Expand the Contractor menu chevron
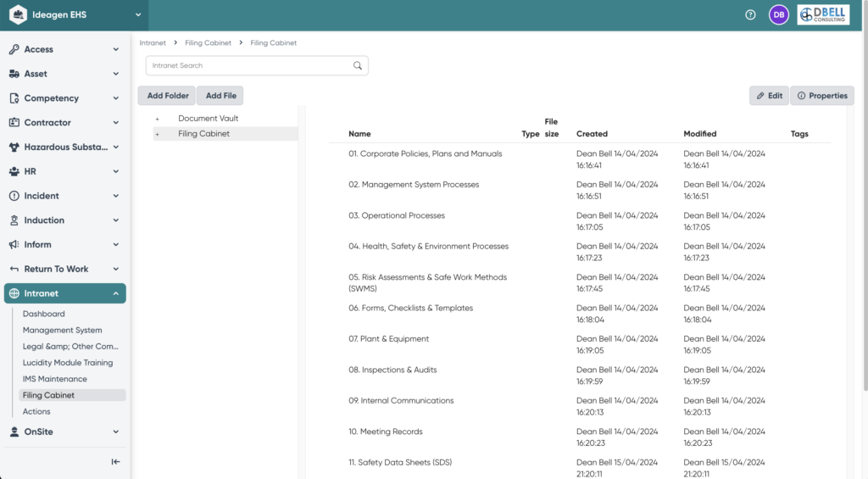The width and height of the screenshot is (868, 479). pos(115,122)
